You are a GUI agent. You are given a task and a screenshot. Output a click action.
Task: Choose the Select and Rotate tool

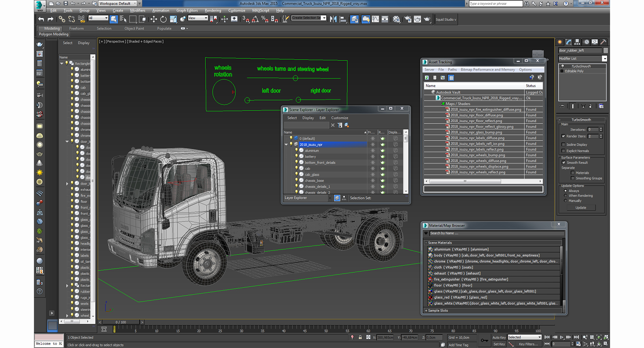click(x=163, y=19)
